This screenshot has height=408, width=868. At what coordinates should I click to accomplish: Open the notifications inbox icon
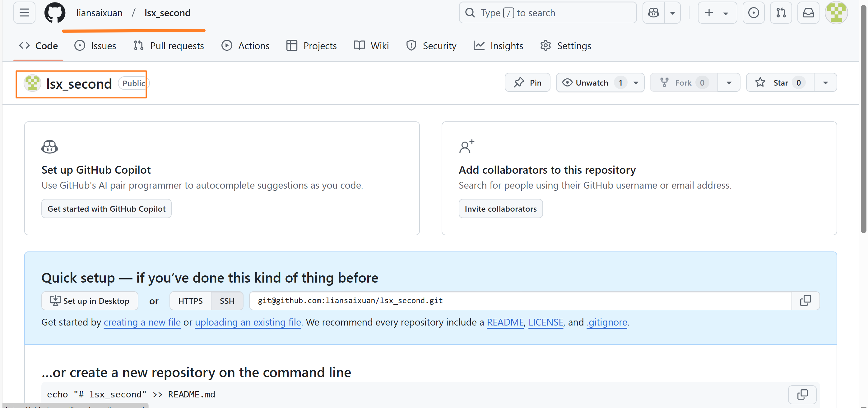pyautogui.click(x=808, y=13)
